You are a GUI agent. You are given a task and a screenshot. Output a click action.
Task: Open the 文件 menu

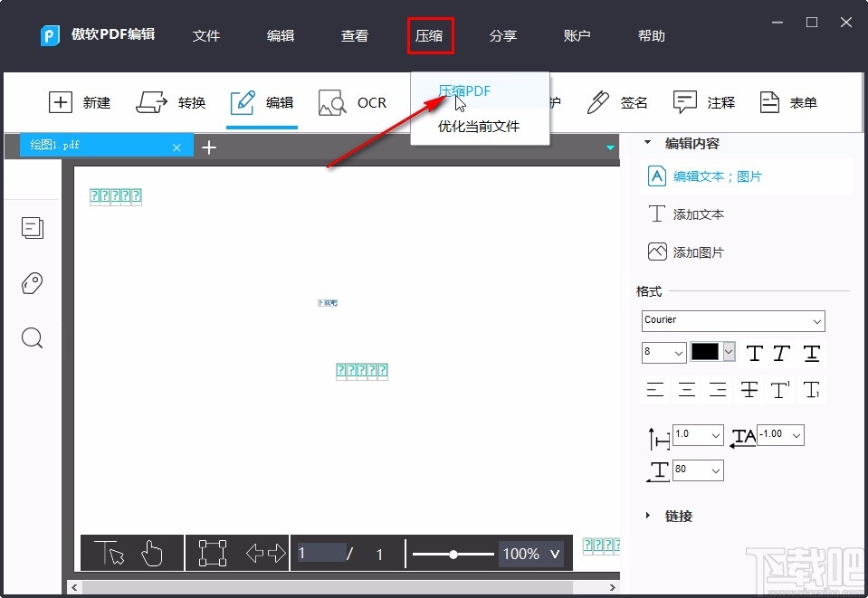205,35
